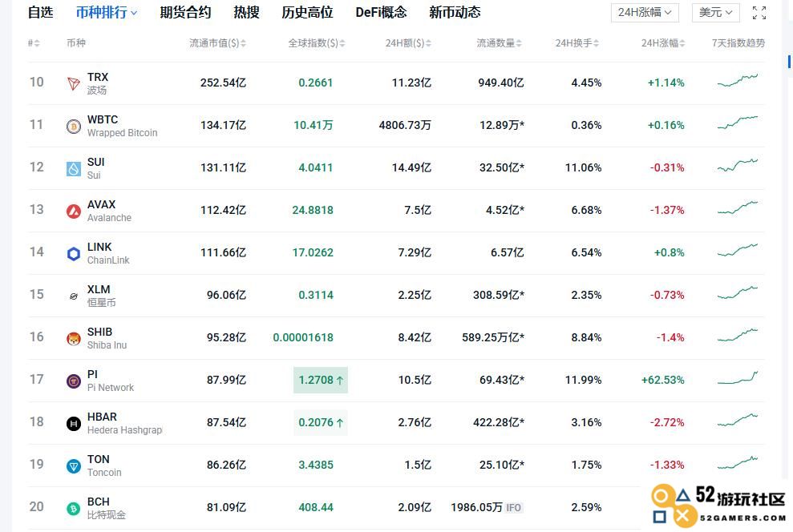Viewport: 793px width, 532px height.
Task: View PI Network 7-day trend sparkline
Action: [x=738, y=377]
